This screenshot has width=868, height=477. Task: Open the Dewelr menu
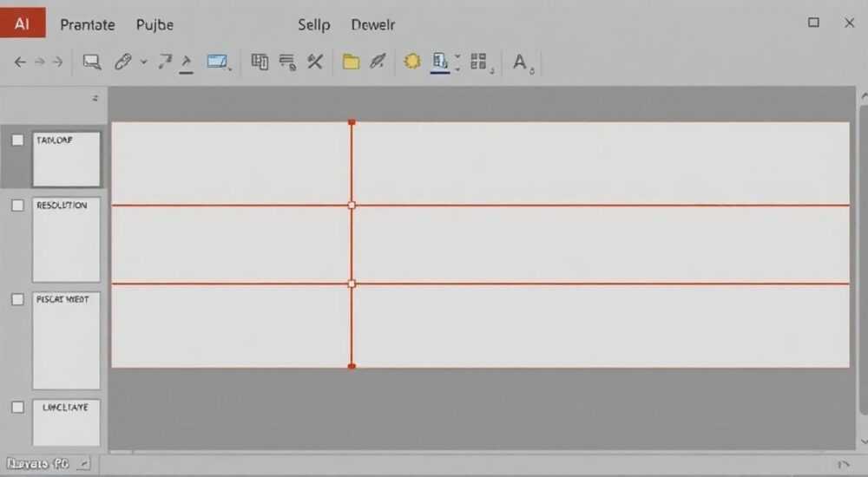372,25
